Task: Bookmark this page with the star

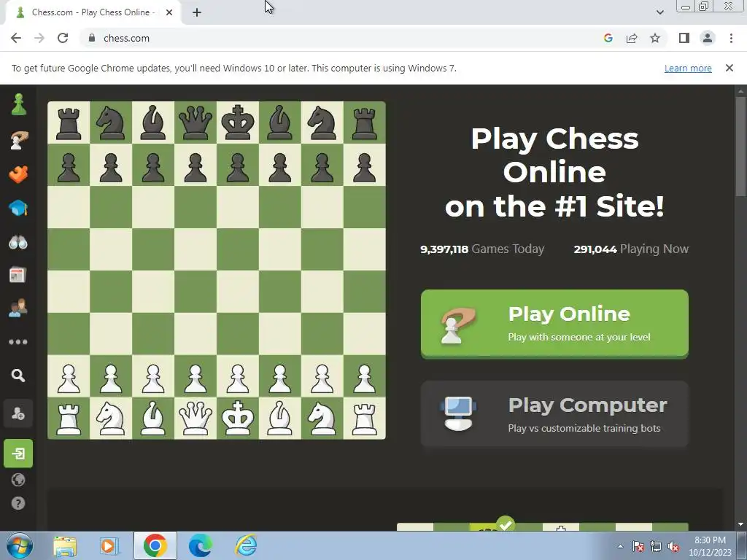Action: tap(655, 38)
